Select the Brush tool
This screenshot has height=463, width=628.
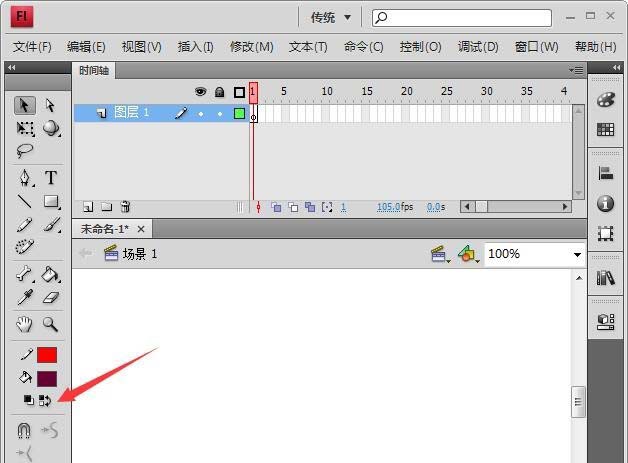(x=52, y=225)
